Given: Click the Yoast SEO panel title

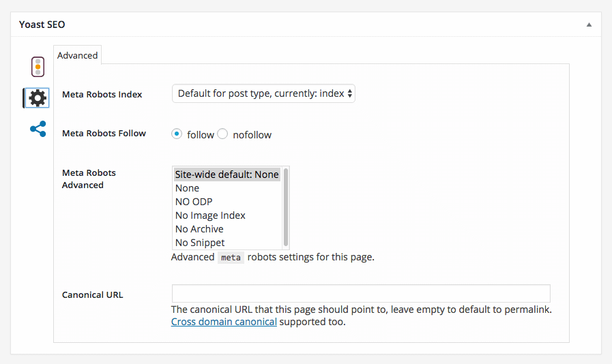Looking at the screenshot, I should 42,25.
